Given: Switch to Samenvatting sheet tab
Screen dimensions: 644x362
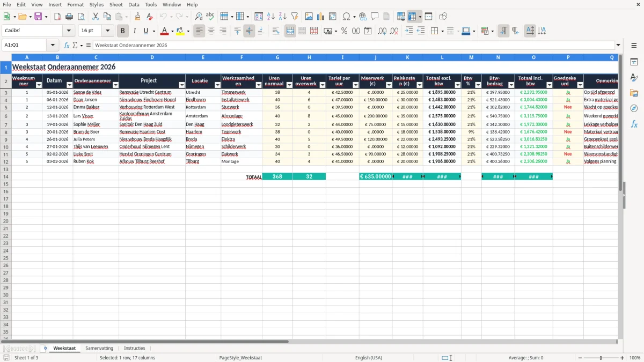Looking at the screenshot, I should [99, 348].
